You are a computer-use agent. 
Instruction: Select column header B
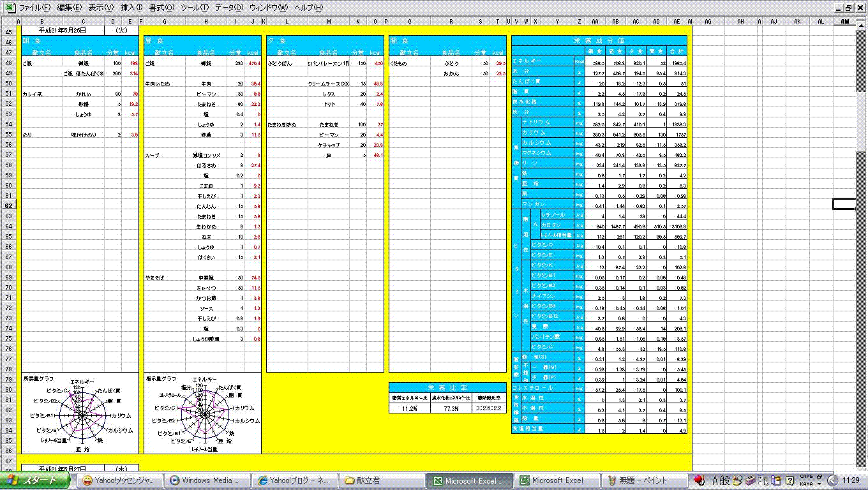click(42, 21)
